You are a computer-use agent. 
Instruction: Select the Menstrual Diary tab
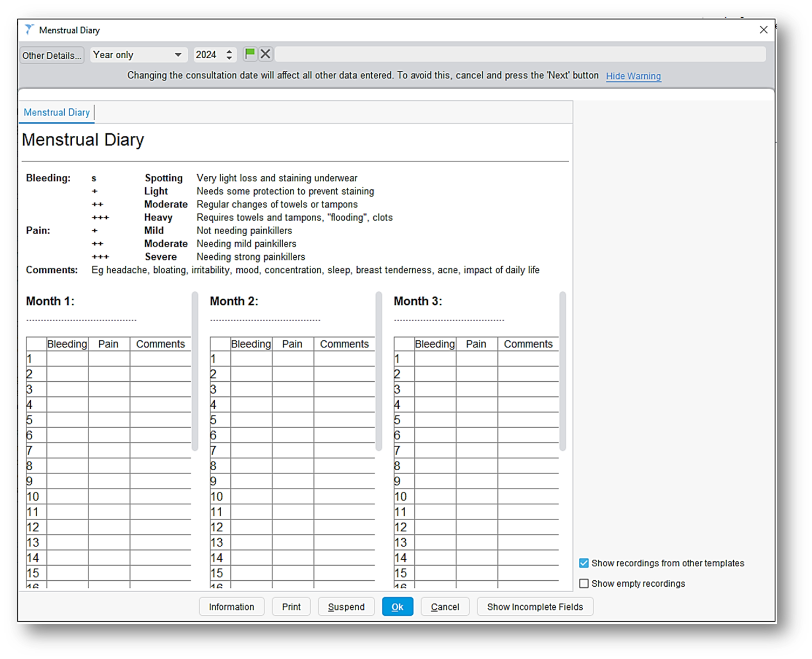(57, 112)
